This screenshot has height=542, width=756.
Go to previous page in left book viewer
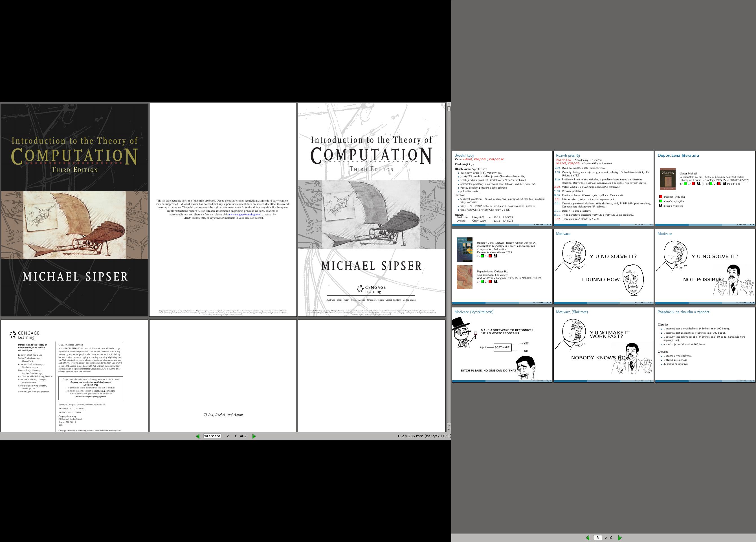[198, 436]
